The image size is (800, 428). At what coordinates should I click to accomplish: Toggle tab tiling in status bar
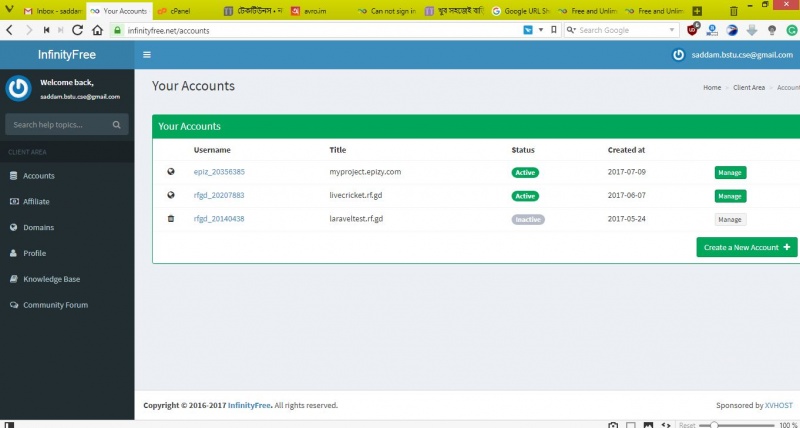point(631,424)
